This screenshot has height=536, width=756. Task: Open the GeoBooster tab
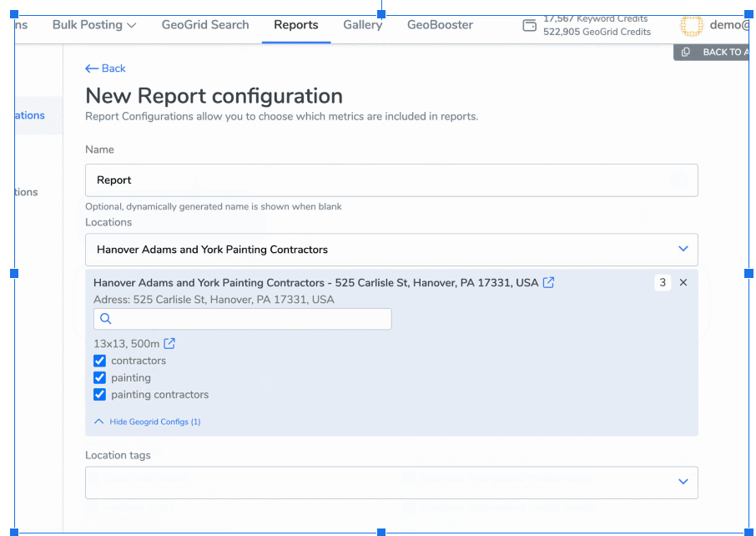coord(440,25)
